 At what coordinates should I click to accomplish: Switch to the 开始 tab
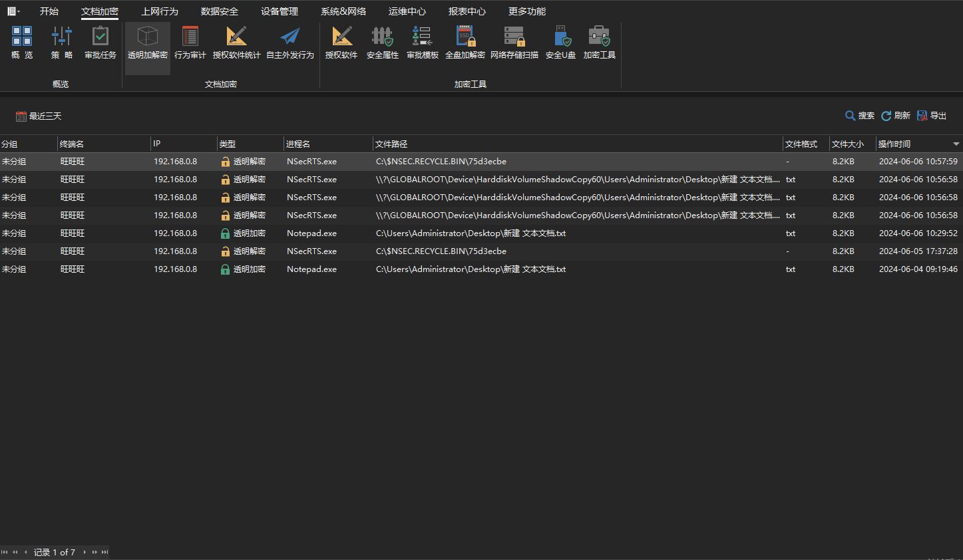click(x=49, y=11)
